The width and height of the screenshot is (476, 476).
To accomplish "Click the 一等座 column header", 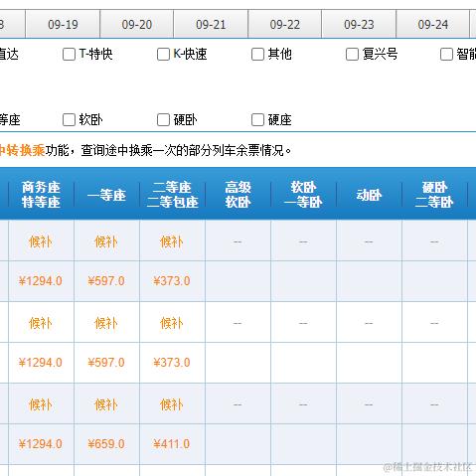I will pos(106,195).
